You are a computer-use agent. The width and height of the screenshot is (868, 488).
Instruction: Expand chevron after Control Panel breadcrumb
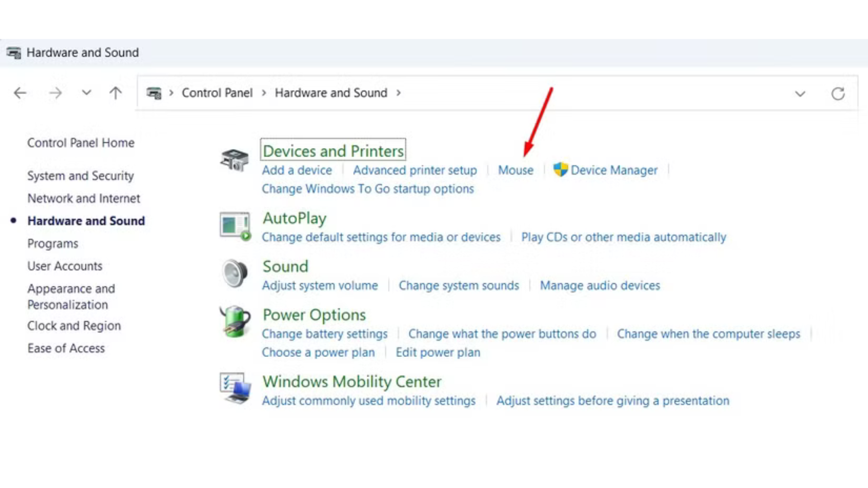pyautogui.click(x=264, y=93)
